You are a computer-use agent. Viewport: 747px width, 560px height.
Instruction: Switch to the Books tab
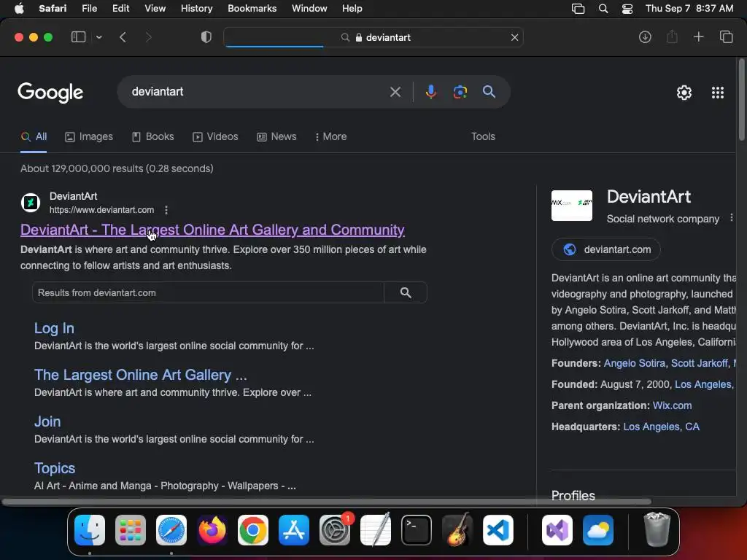pos(153,136)
